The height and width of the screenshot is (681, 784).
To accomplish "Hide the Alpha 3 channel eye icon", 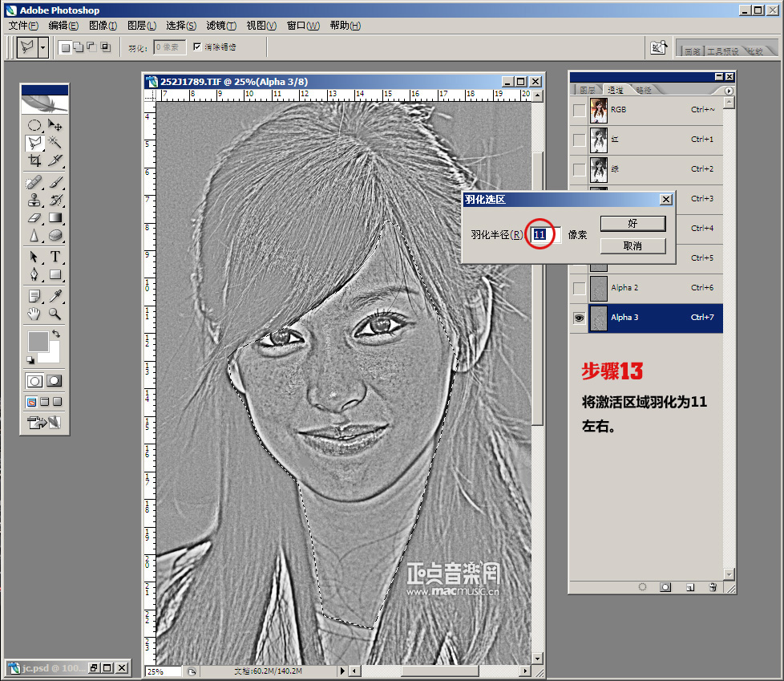I will pos(579,318).
